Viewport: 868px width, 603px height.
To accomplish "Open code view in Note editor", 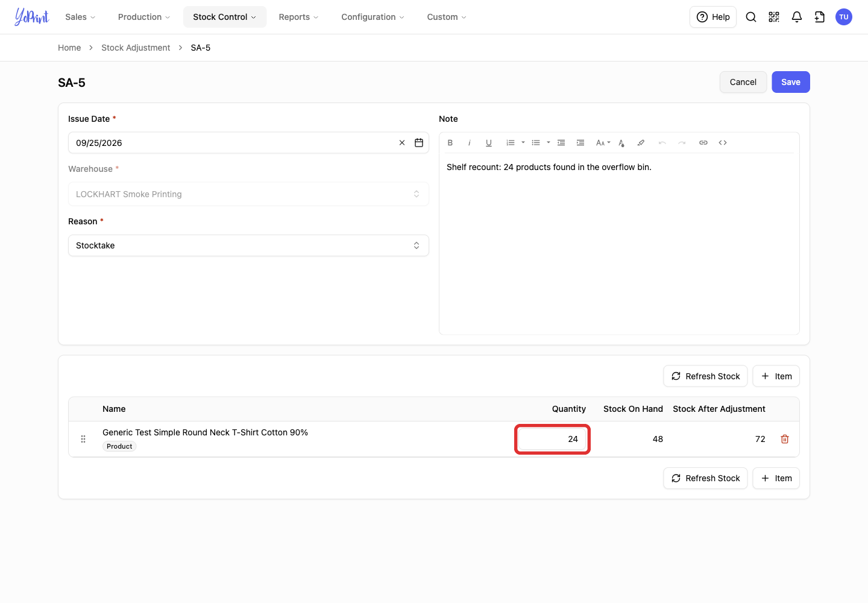I will pos(723,143).
